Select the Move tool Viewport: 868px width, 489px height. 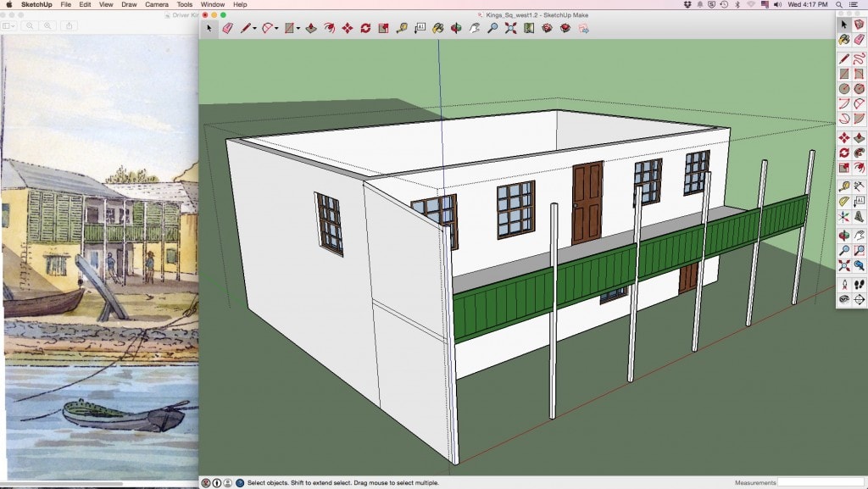coord(348,28)
